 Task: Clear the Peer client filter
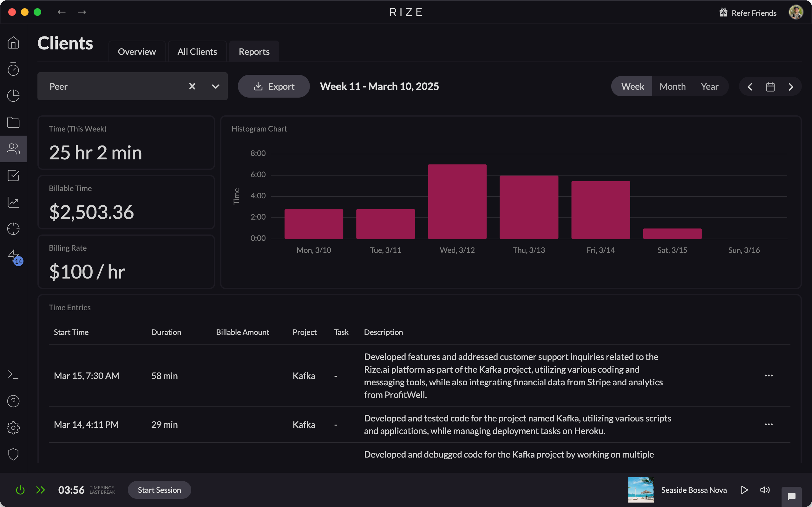click(x=192, y=86)
